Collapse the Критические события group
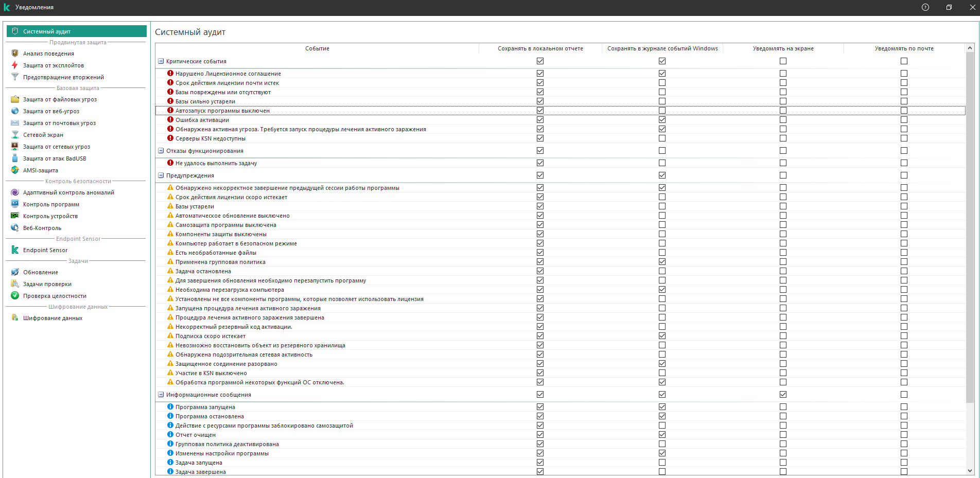The image size is (980, 478). coord(161,61)
